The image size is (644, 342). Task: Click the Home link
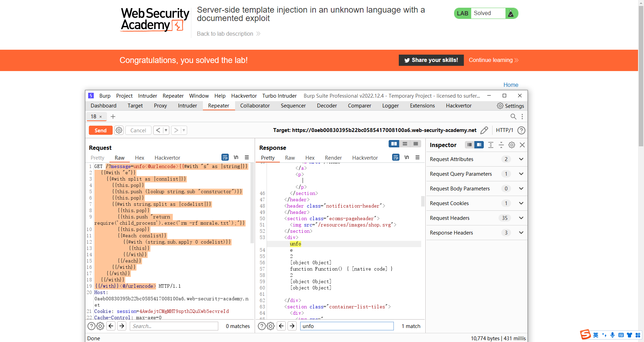pyautogui.click(x=511, y=85)
